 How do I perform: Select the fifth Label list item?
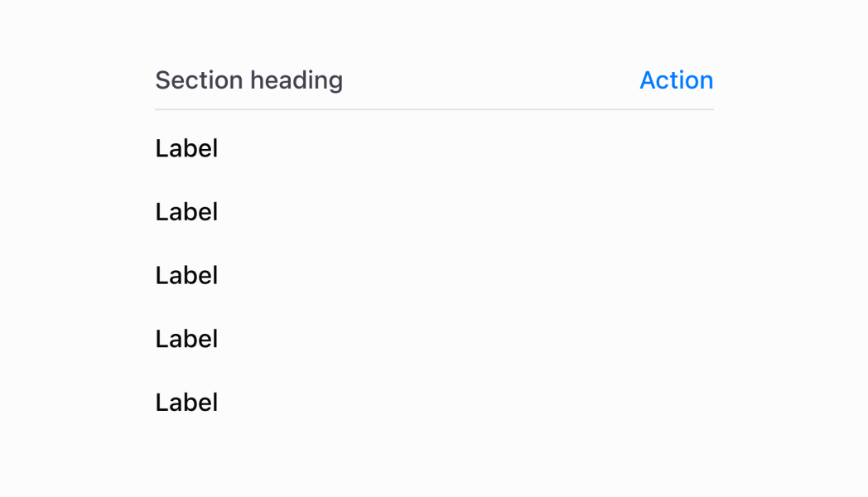[186, 403]
